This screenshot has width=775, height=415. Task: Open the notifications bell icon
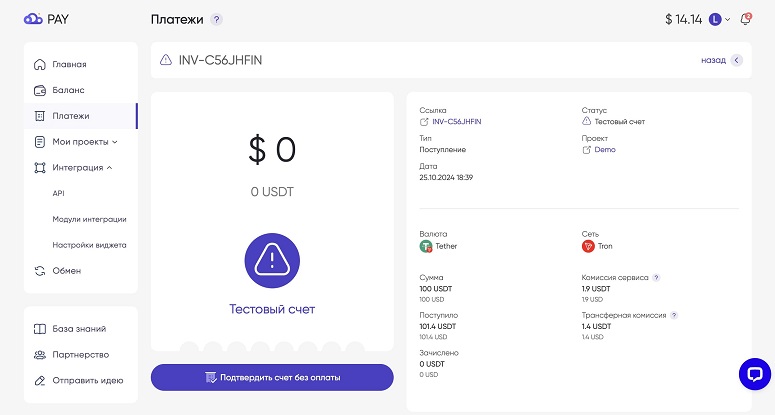745,19
